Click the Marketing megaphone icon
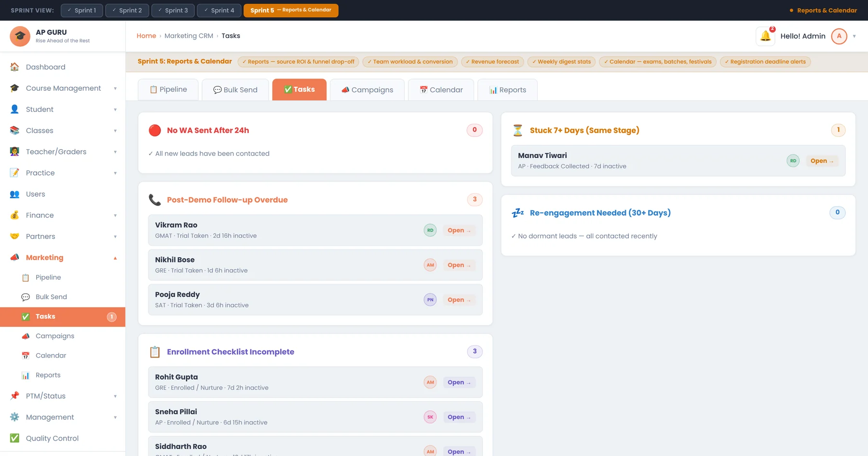This screenshot has height=456, width=868. [x=15, y=258]
